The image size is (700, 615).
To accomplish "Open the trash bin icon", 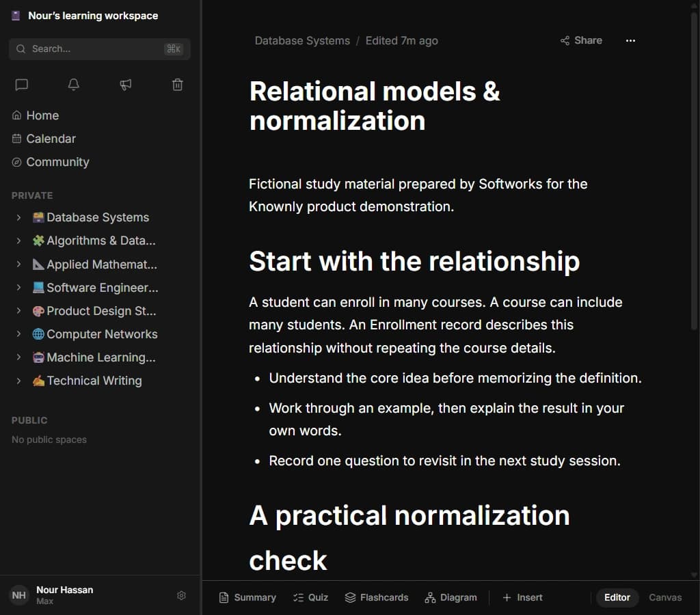I will click(x=178, y=85).
